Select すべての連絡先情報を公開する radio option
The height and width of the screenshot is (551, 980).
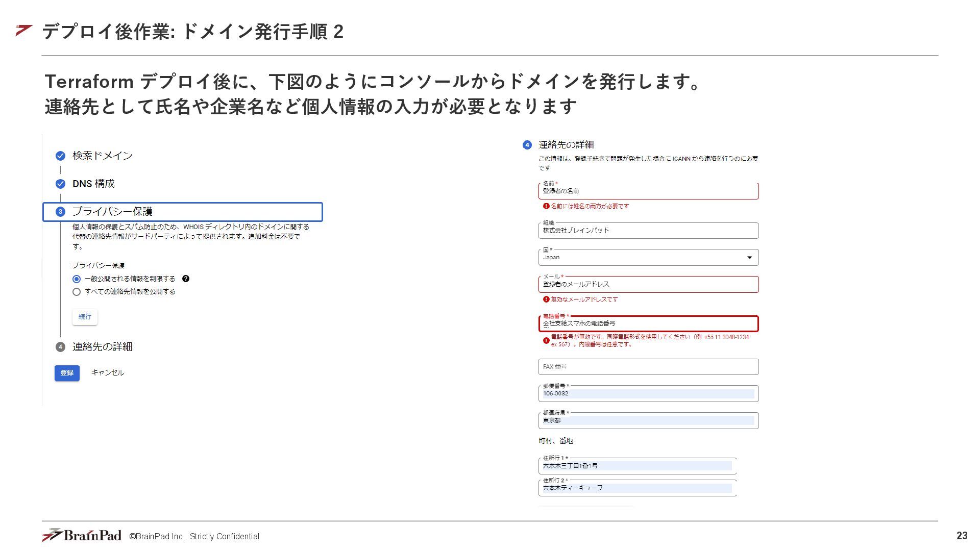(x=77, y=292)
